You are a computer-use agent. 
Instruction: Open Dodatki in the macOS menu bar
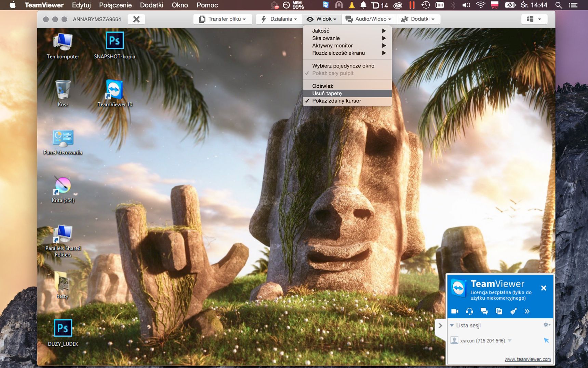(x=151, y=5)
